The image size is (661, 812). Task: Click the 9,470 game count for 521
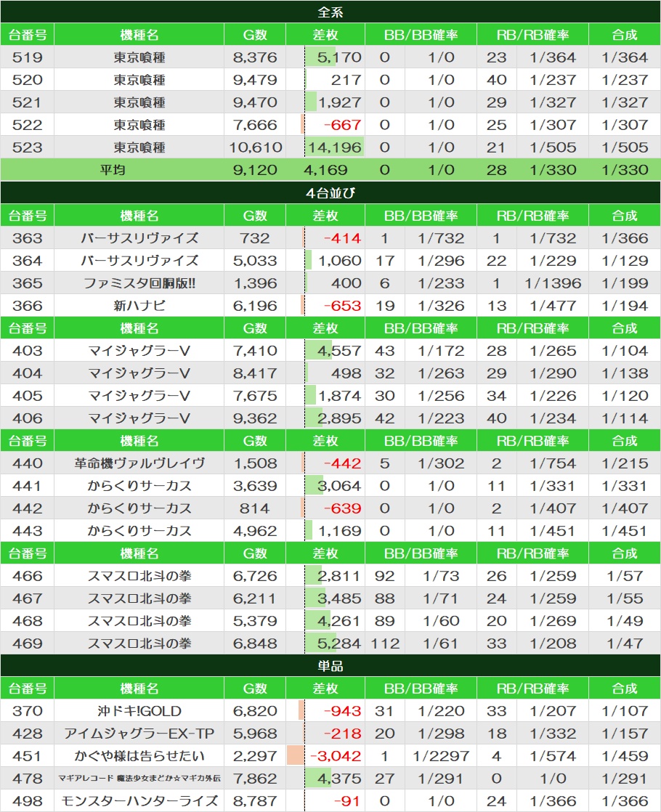point(255,102)
